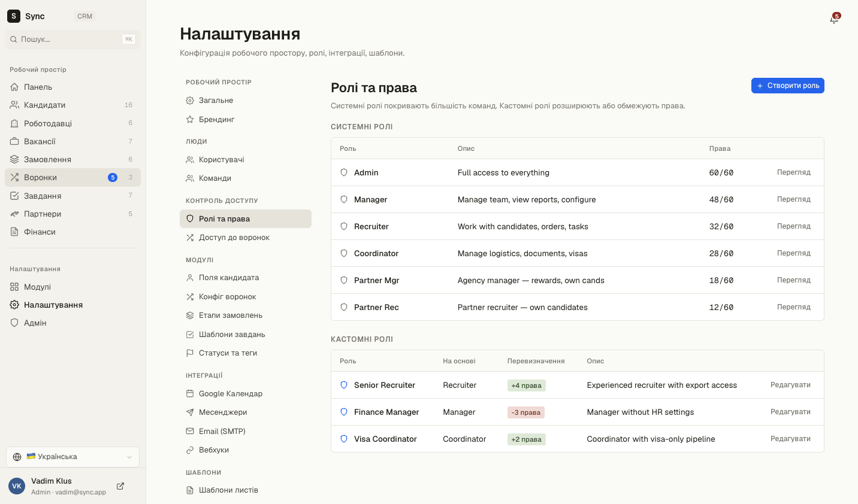Click the Месенджери paper plane icon

click(x=190, y=412)
